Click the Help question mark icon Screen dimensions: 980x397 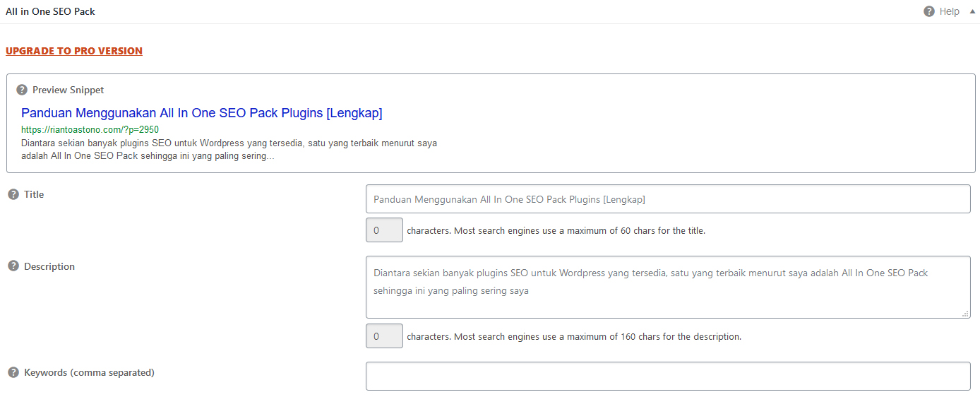(929, 11)
